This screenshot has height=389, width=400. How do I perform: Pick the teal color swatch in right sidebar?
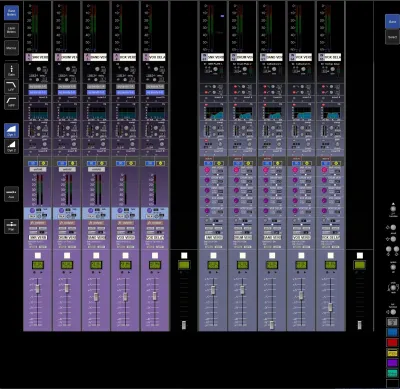[392, 373]
